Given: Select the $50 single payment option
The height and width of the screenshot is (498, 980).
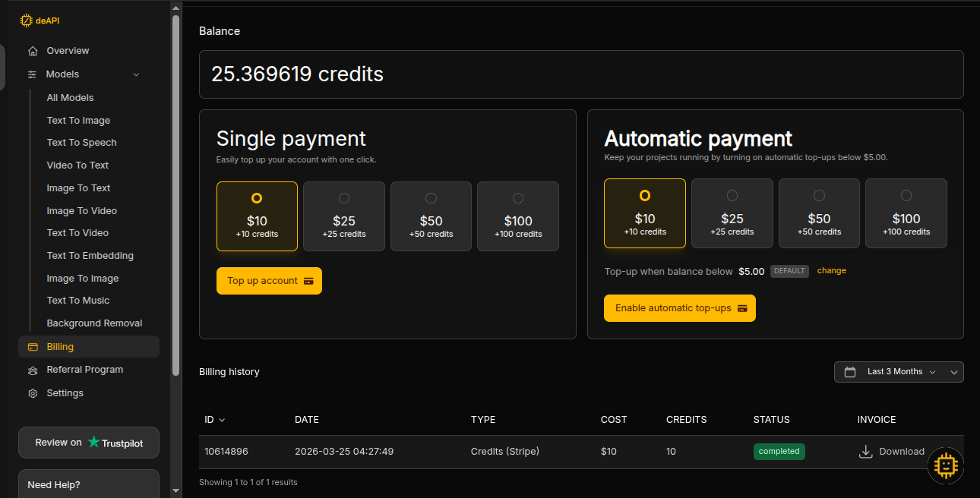Looking at the screenshot, I should tap(432, 216).
